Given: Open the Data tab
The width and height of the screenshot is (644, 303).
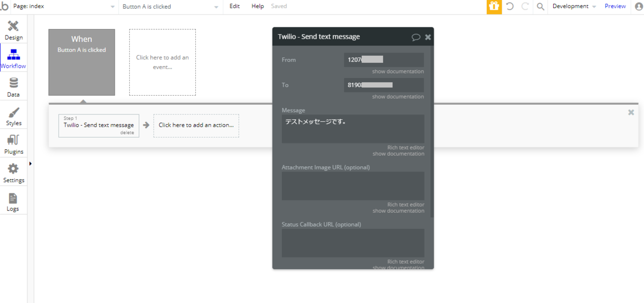Looking at the screenshot, I should pyautogui.click(x=13, y=87).
